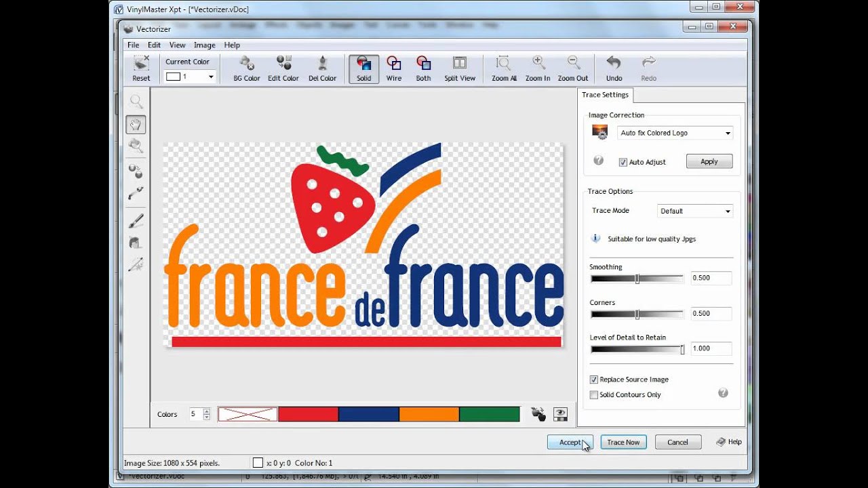Click the Zoom Out icon
This screenshot has height=488, width=868.
[x=573, y=69]
